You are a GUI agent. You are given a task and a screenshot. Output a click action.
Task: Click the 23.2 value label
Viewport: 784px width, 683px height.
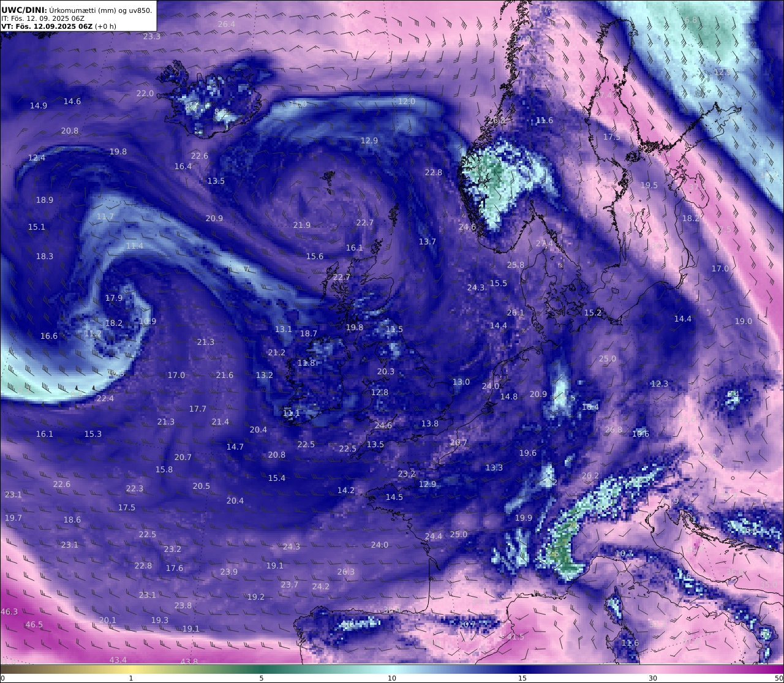407,474
